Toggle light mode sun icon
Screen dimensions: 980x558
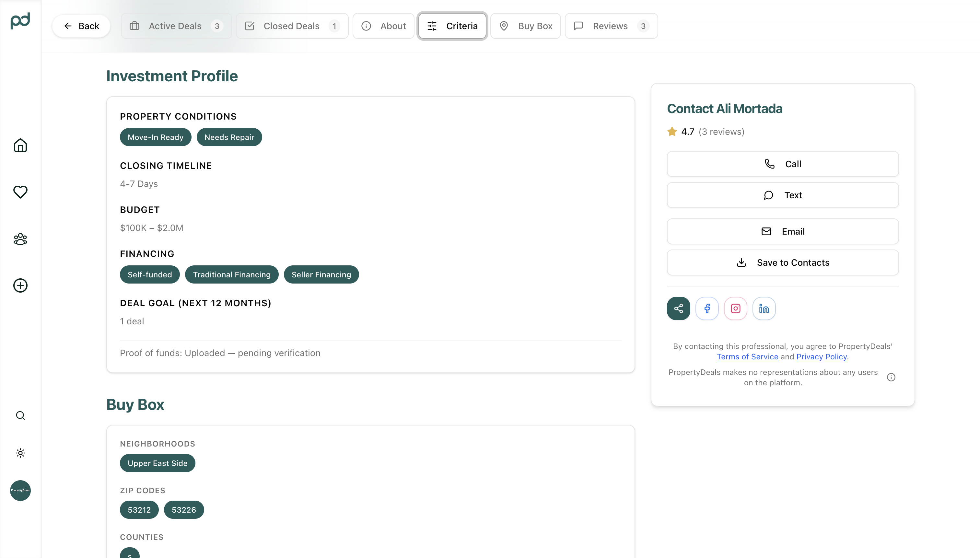(x=20, y=453)
